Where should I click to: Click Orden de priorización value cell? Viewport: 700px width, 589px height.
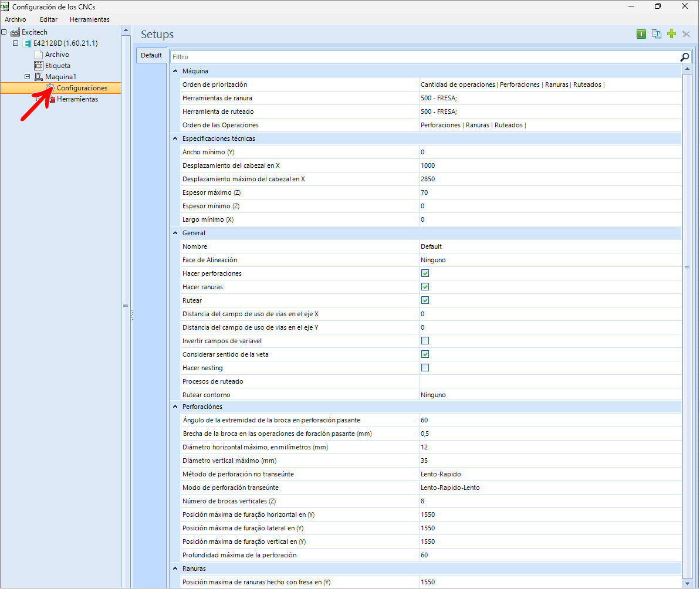coord(550,84)
